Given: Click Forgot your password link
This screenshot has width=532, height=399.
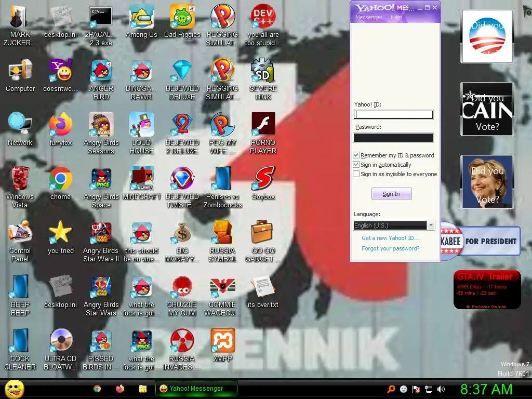Looking at the screenshot, I should tap(391, 248).
